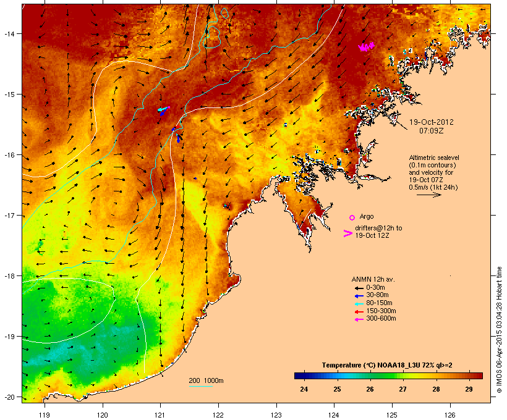
Task: Click the '30-80m' depth label
Action: tap(377, 295)
